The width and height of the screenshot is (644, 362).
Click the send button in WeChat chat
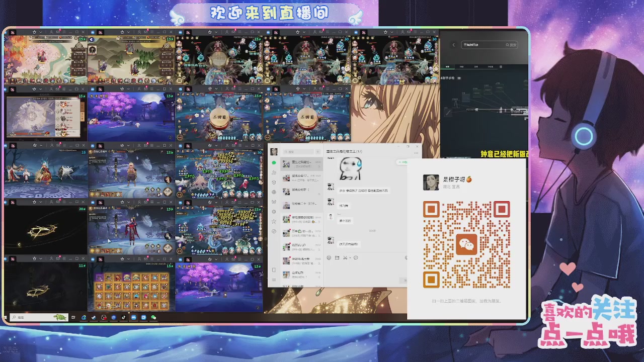click(404, 280)
